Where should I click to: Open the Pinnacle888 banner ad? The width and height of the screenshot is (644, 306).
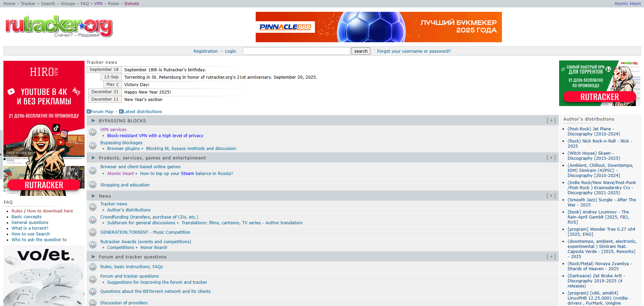click(378, 27)
